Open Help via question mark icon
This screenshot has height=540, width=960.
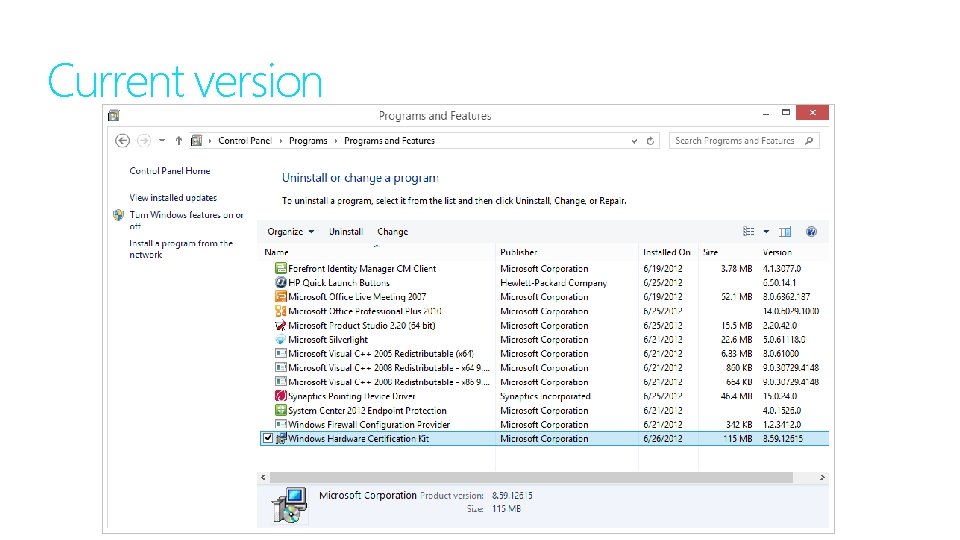(x=811, y=231)
